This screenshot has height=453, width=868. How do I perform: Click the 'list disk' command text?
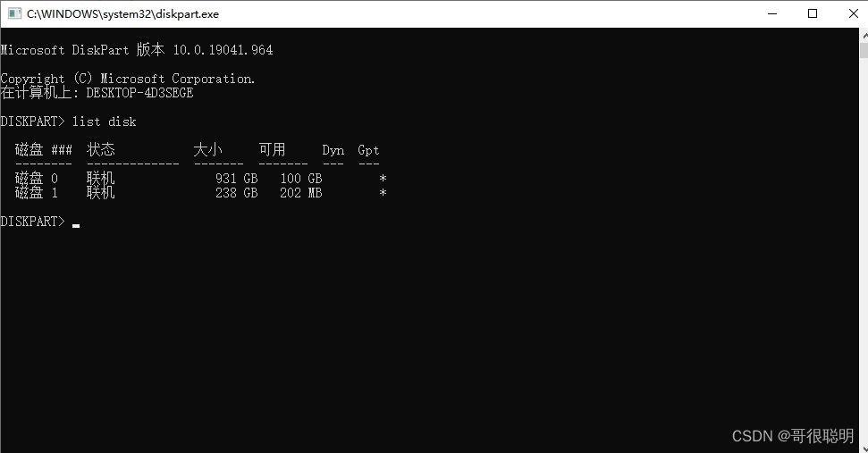104,122
